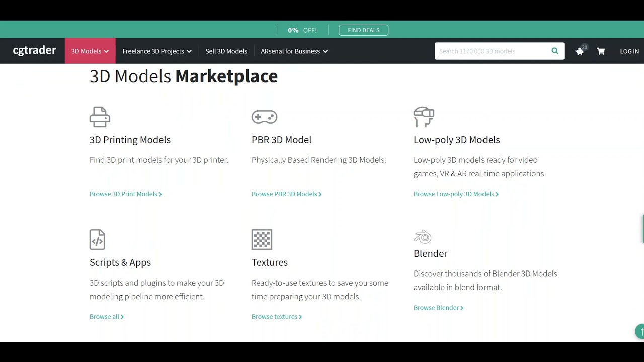Click the green scroll-to-top arrow button
Screen dimensions: 644x362
[x=640, y=331]
